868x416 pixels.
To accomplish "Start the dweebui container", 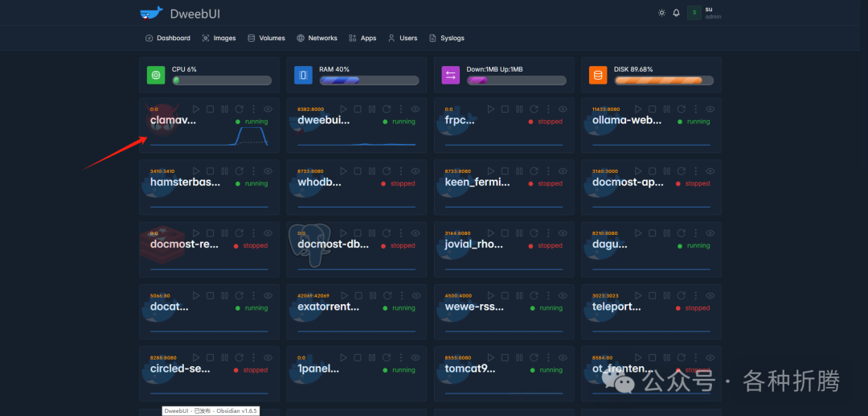I will coord(343,109).
